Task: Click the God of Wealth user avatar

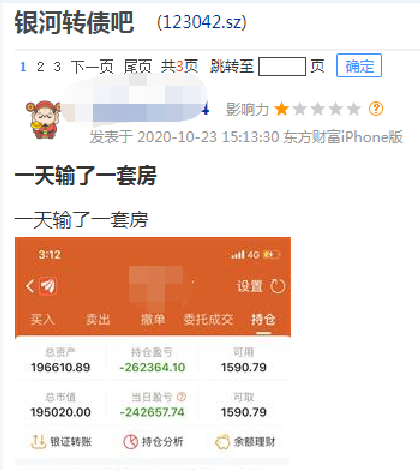Action: (43, 119)
